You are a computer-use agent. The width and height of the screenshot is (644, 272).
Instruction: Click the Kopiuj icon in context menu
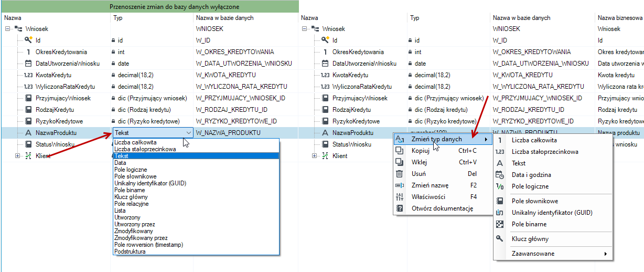(400, 151)
